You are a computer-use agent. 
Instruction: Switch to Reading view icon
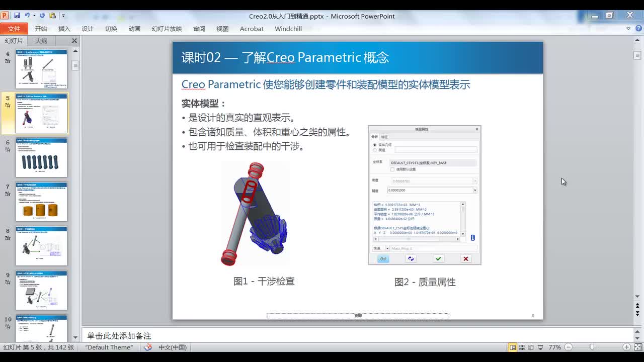coord(531,347)
